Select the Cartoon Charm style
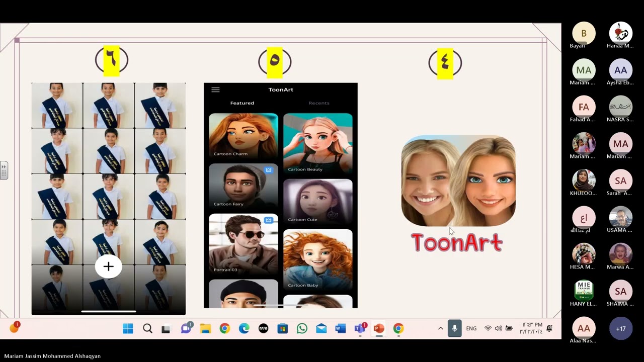 [x=244, y=136]
